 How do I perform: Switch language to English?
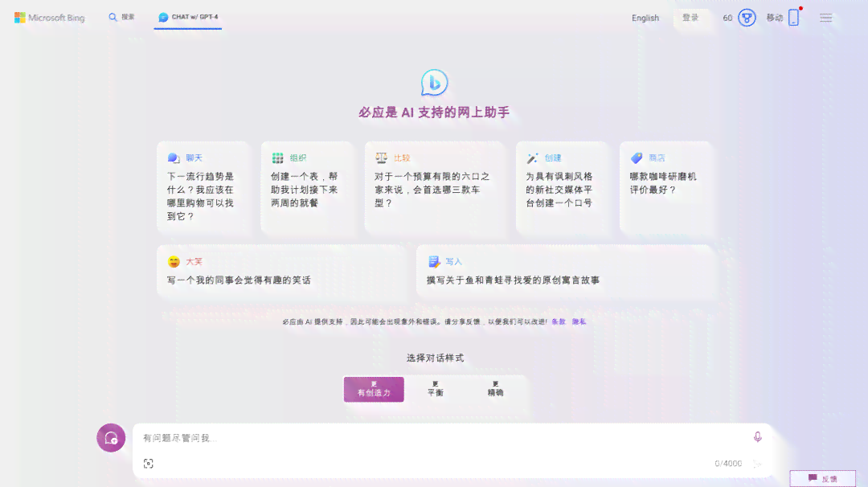[x=645, y=18]
